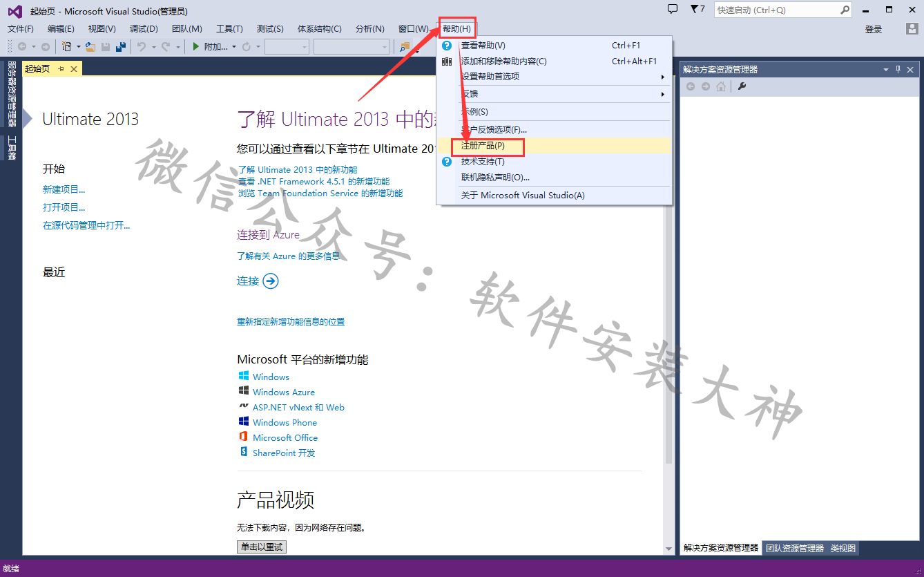The image size is (924, 577).
Task: Open the 编辑(E) menu
Action: (61, 29)
